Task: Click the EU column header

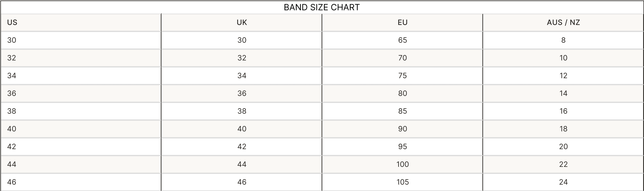Action: pos(402,22)
